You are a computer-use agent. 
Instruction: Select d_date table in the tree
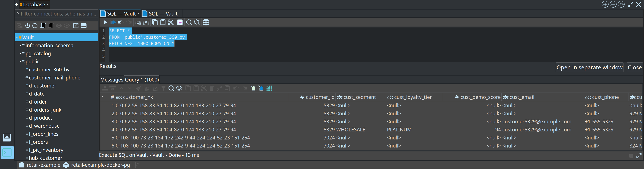pyautogui.click(x=37, y=93)
